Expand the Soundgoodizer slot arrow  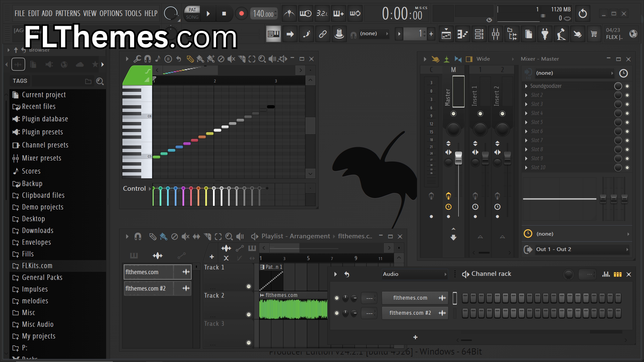pyautogui.click(x=526, y=86)
